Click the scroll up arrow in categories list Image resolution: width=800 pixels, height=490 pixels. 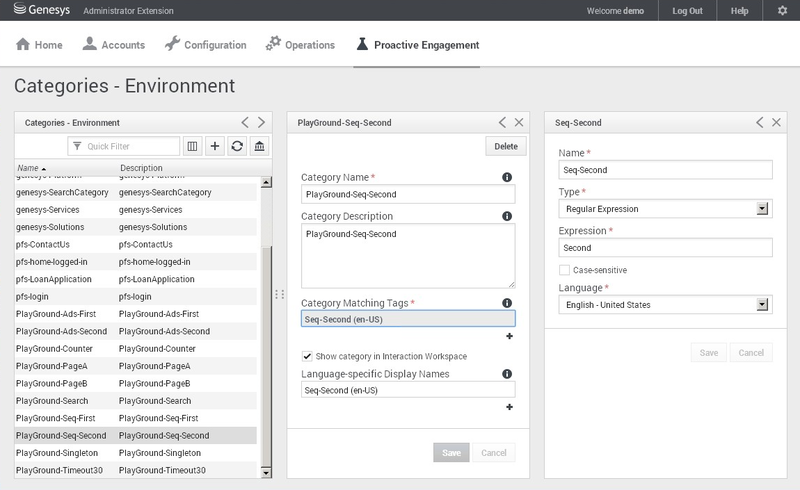pos(266,182)
